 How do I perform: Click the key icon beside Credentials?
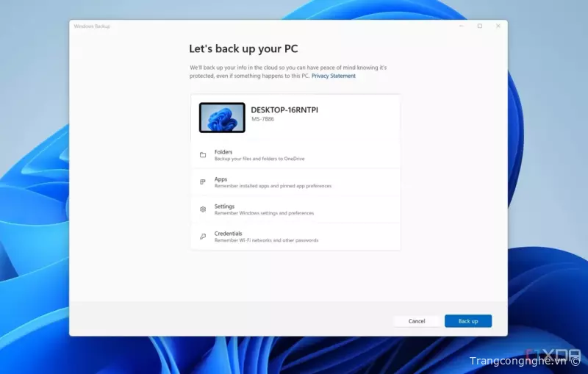(203, 237)
